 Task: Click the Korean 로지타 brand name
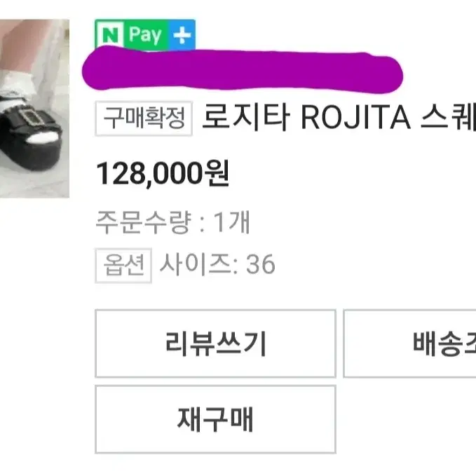coord(246,117)
